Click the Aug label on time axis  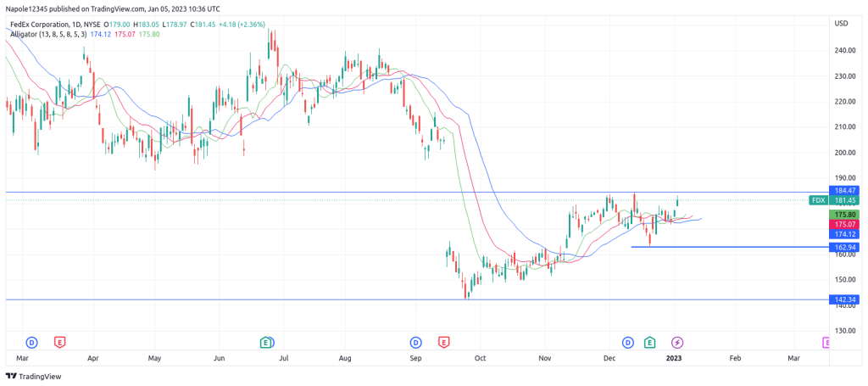click(346, 359)
